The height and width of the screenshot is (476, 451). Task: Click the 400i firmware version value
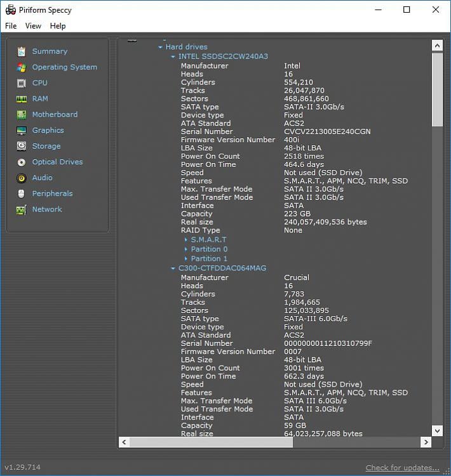click(x=292, y=140)
